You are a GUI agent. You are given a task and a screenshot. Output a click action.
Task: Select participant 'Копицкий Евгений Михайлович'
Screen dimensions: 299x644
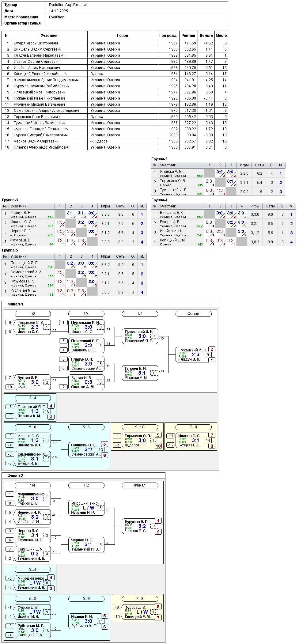click(x=40, y=74)
